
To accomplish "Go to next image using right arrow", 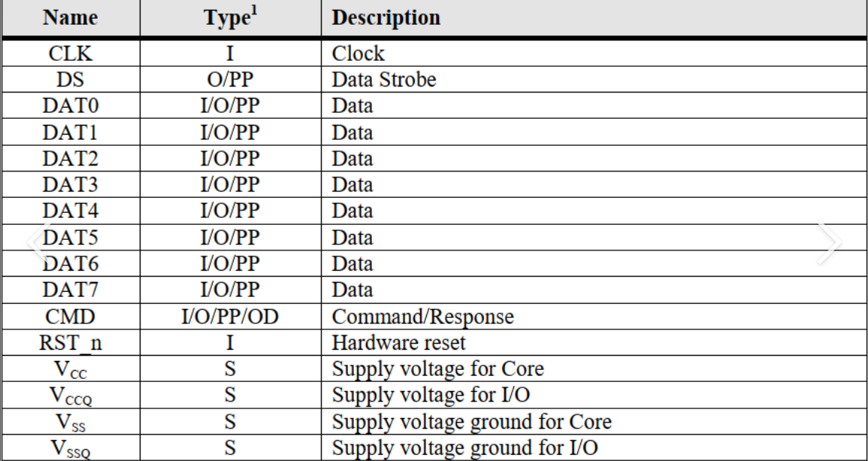I will [x=829, y=242].
